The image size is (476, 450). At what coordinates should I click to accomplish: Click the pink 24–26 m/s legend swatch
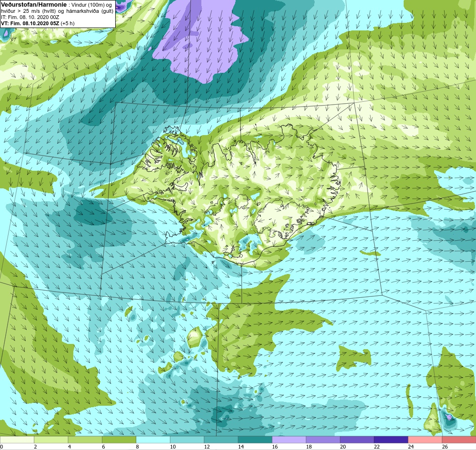click(425, 440)
